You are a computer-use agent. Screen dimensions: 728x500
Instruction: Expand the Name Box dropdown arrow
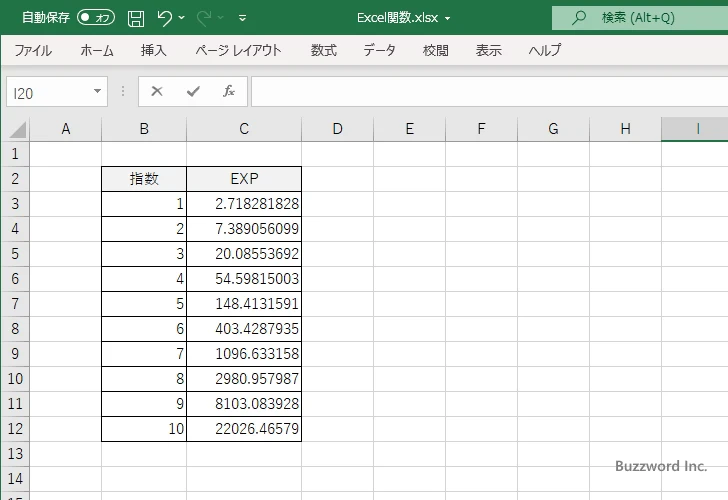[x=97, y=92]
